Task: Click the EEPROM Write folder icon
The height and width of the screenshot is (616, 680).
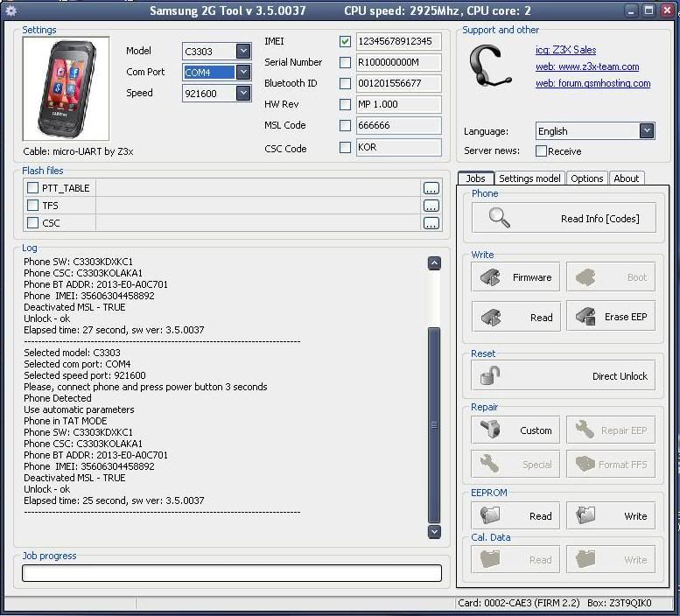Action: point(585,515)
